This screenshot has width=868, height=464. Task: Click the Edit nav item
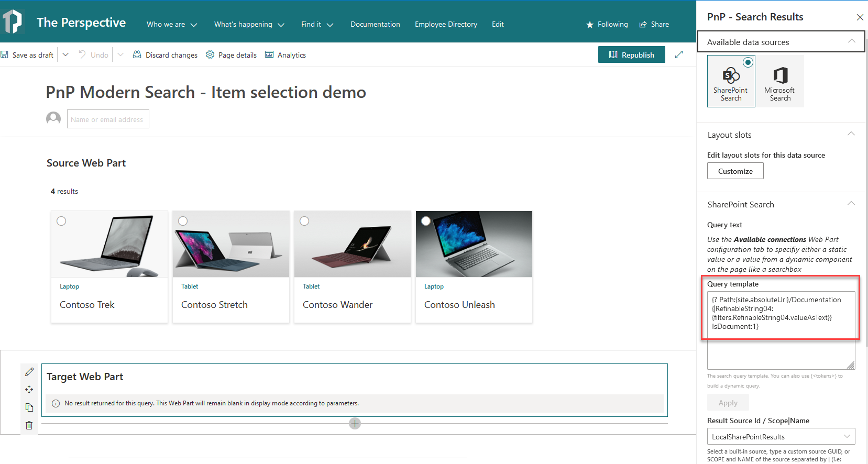(498, 25)
